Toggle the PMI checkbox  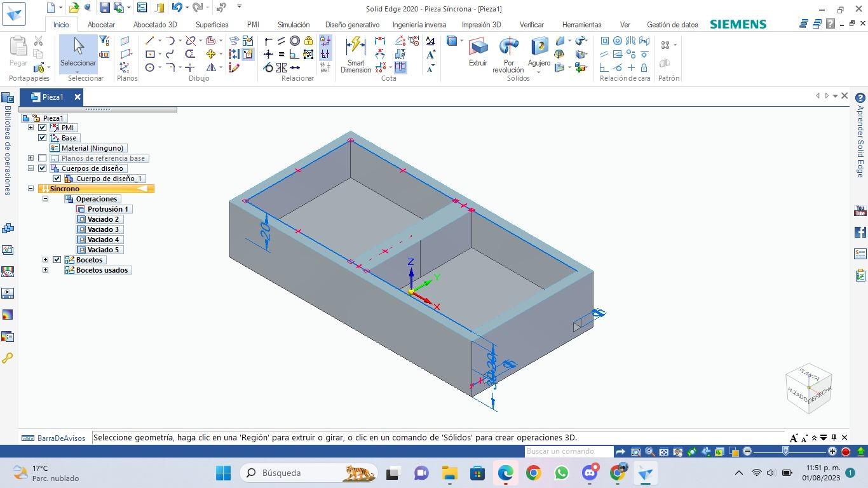click(43, 128)
